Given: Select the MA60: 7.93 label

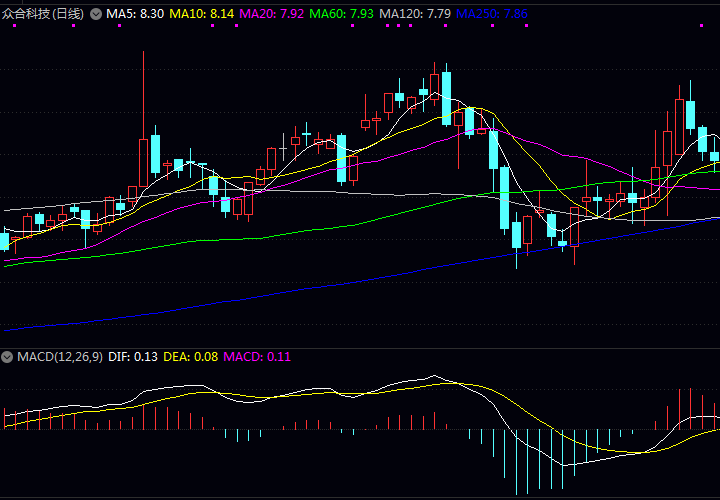Looking at the screenshot, I should coord(342,14).
